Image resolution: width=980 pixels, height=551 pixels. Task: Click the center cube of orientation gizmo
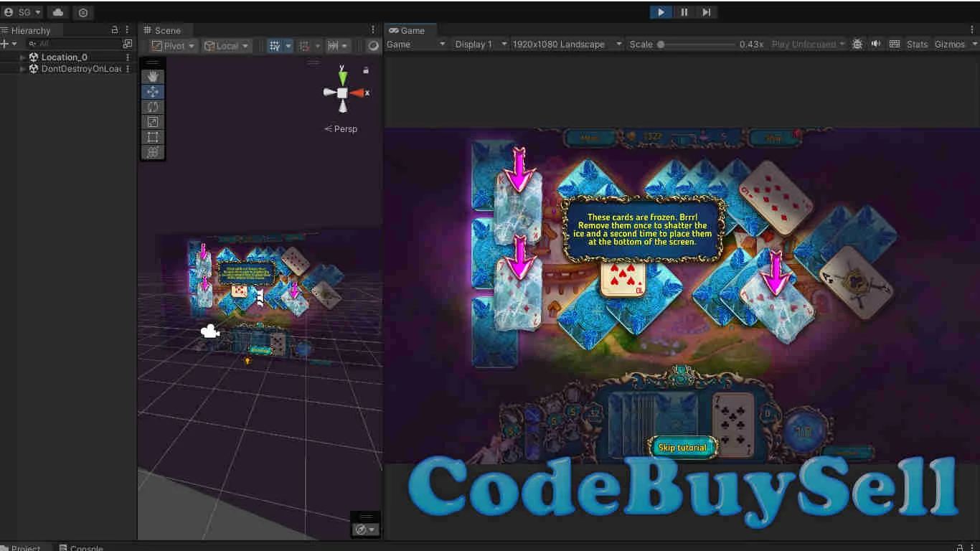click(343, 93)
